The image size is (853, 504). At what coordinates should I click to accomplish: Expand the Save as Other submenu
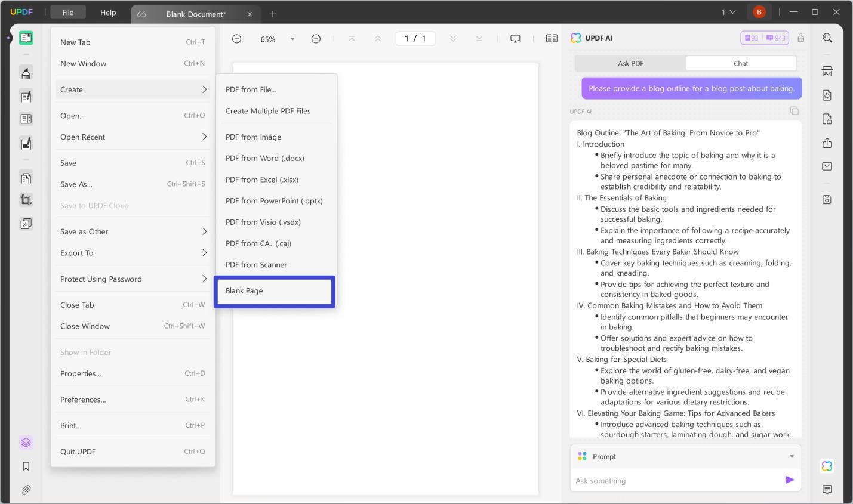point(133,231)
